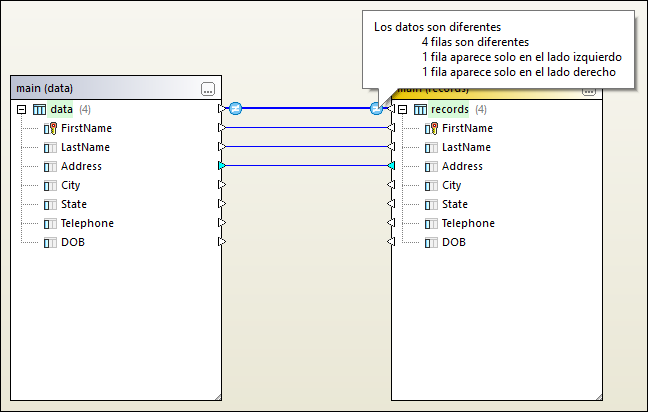Click tooltip text '4 filas son diferentes'
Image resolution: width=648 pixels, height=412 pixels.
[475, 42]
